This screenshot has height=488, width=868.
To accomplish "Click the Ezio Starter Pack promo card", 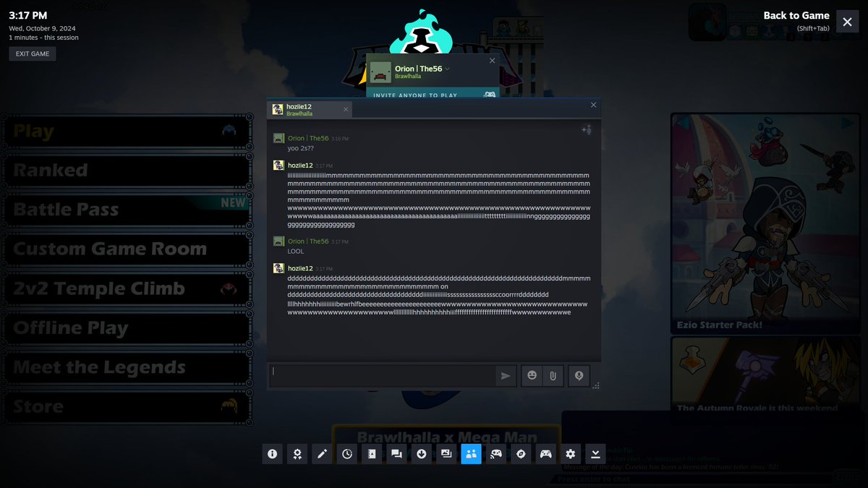I will (767, 223).
